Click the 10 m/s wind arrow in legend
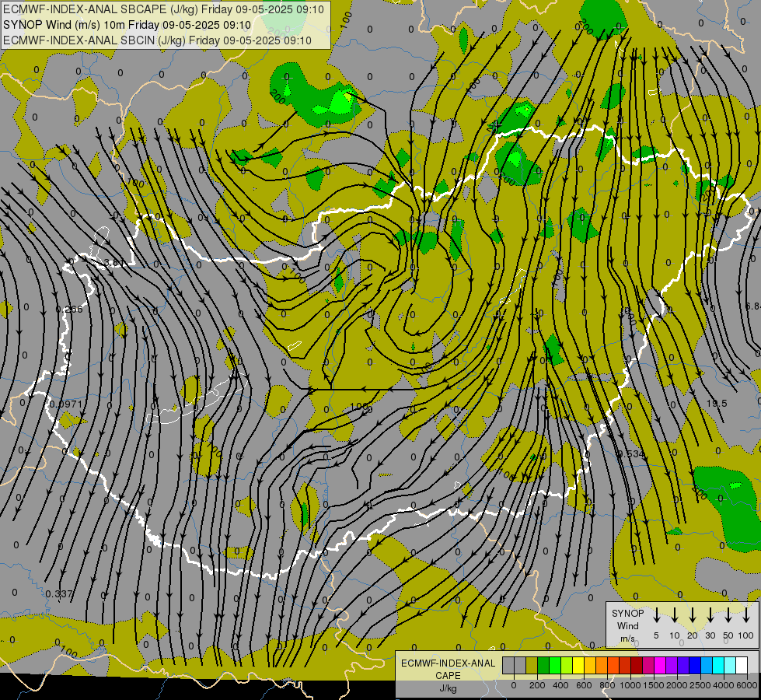Screen dimensions: 761x700 [x=675, y=615]
